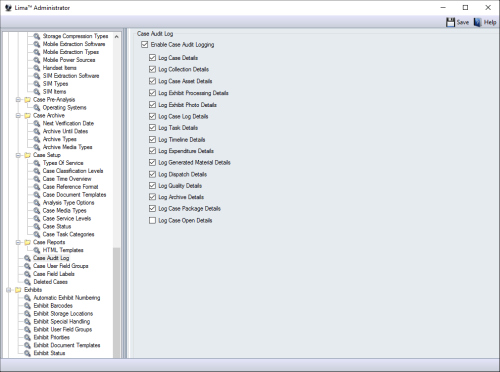Click the tree panel vertical scrollbar thumb

[116, 302]
